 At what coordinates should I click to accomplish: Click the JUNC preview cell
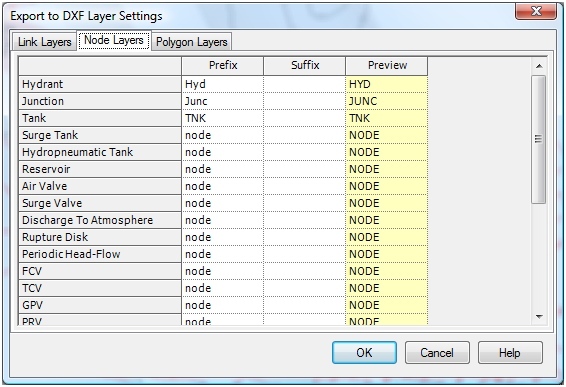click(387, 101)
